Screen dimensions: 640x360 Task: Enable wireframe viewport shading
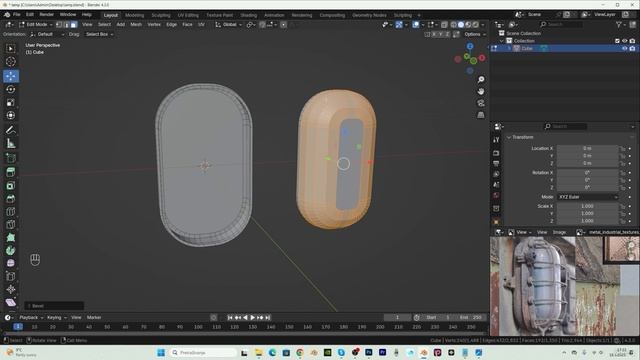pos(453,25)
